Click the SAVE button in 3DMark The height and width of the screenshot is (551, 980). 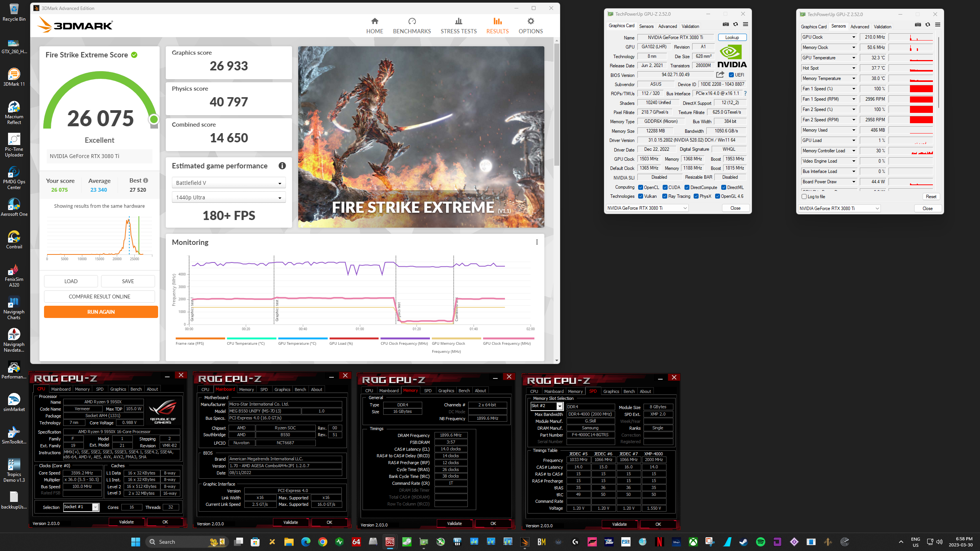pyautogui.click(x=128, y=281)
